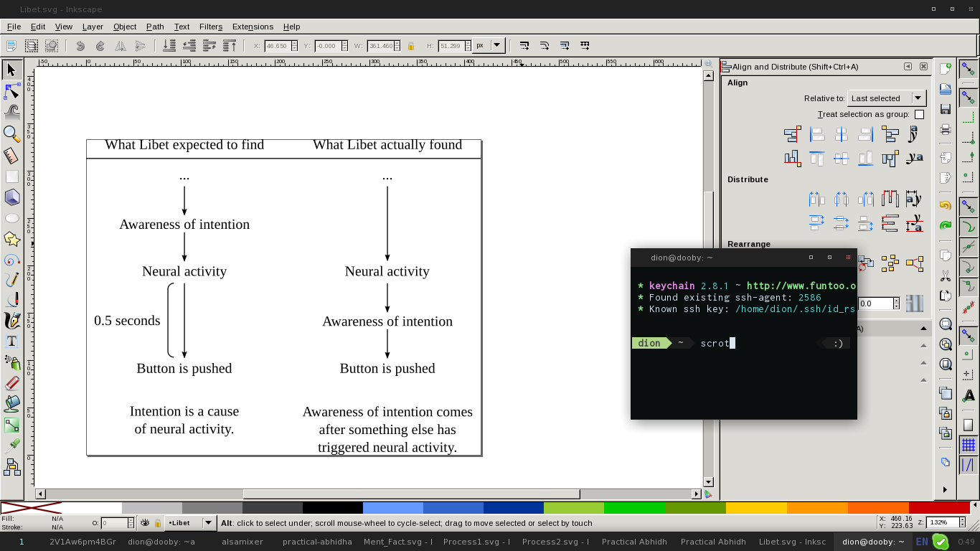
Task: Align left edges in Align panel
Action: [x=817, y=134]
